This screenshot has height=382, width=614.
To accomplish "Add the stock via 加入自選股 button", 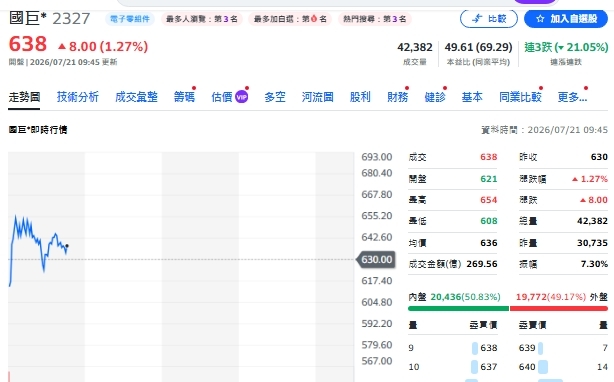I will (x=566, y=18).
